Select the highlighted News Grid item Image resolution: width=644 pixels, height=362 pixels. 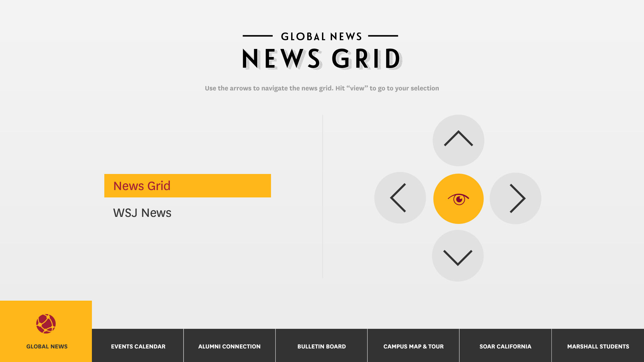[187, 186]
